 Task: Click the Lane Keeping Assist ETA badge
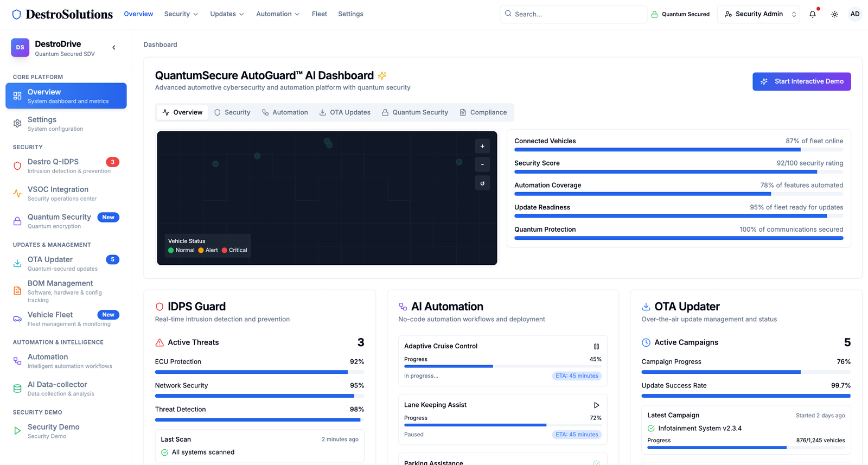[x=577, y=435]
